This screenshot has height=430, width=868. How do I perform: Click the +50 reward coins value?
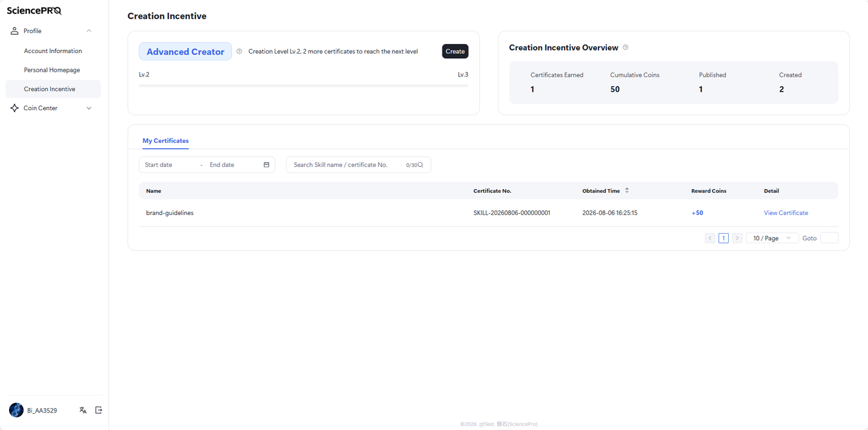pos(697,213)
